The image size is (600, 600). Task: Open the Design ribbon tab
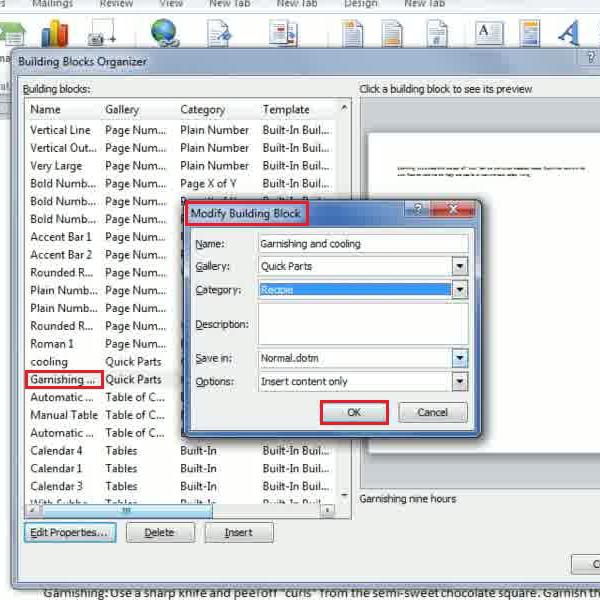click(361, 4)
